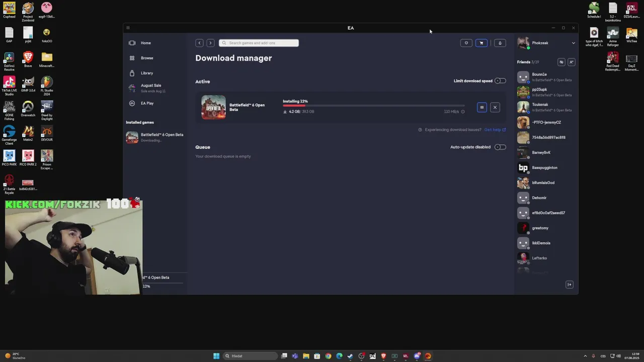
Task: Open Discord from the taskbar
Action: [417, 356]
